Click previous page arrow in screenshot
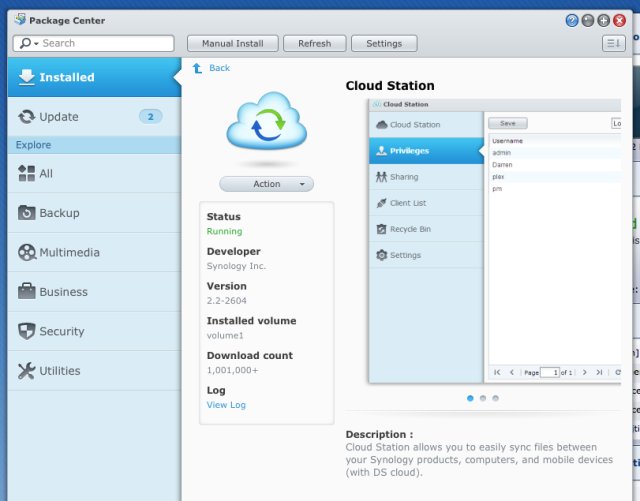 (511, 372)
